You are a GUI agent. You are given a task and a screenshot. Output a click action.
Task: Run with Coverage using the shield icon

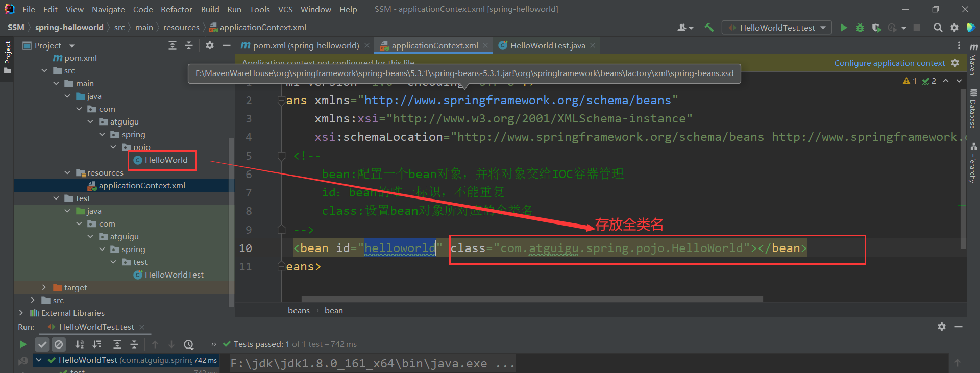[876, 28]
